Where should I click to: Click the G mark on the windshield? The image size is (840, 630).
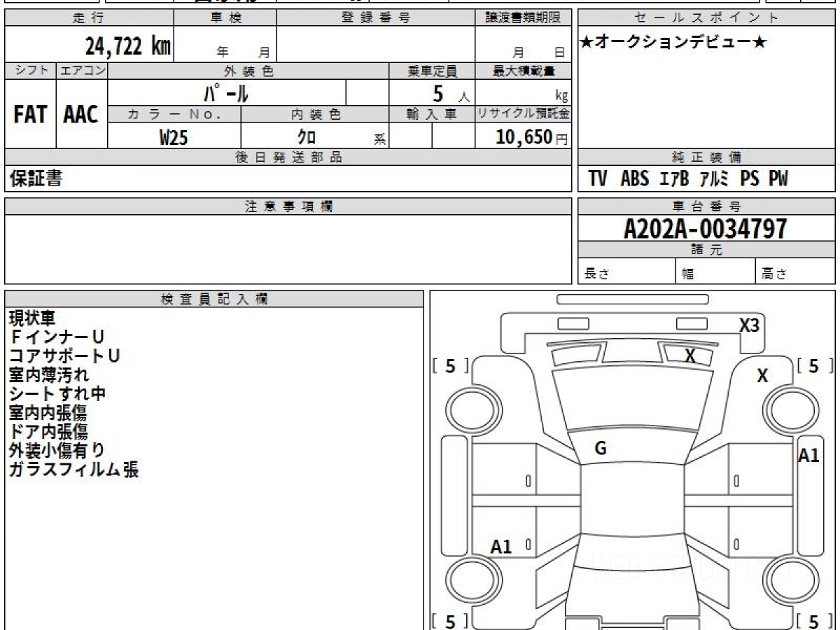[x=600, y=449]
